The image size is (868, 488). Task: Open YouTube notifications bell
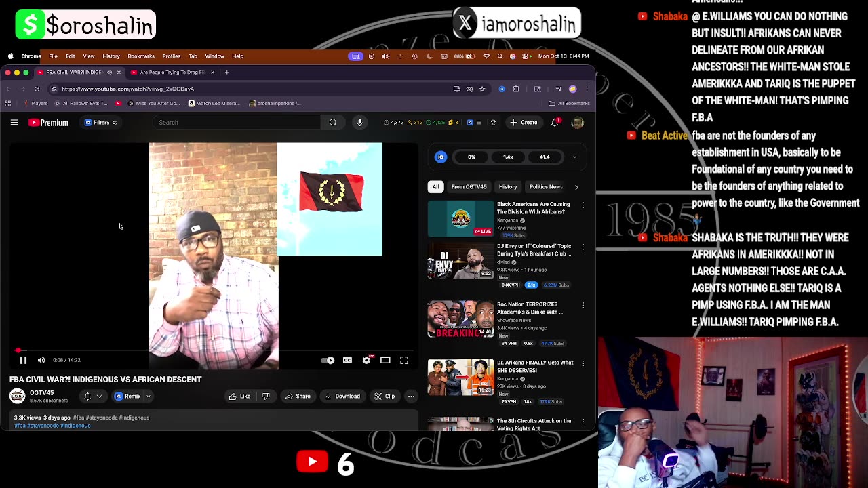556,122
